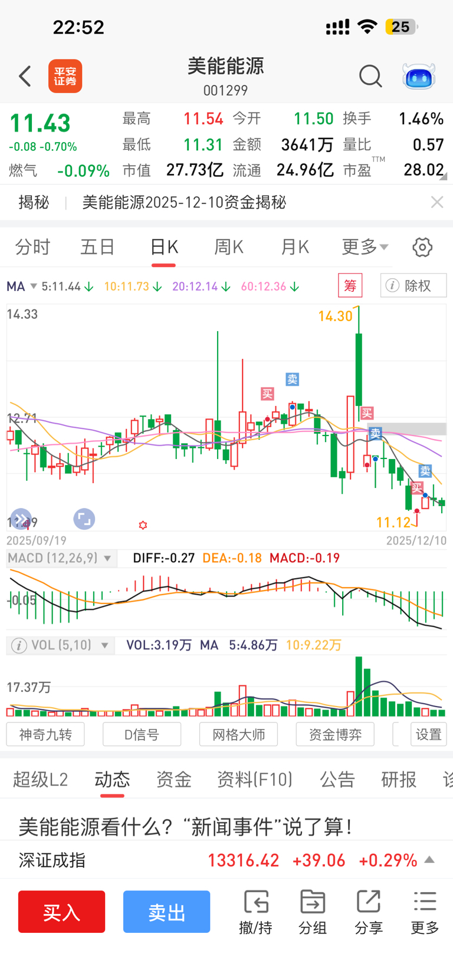Screen dimensions: 453x980
Task: Tap the 市盈 TTM value 28.02
Action: coord(424,170)
